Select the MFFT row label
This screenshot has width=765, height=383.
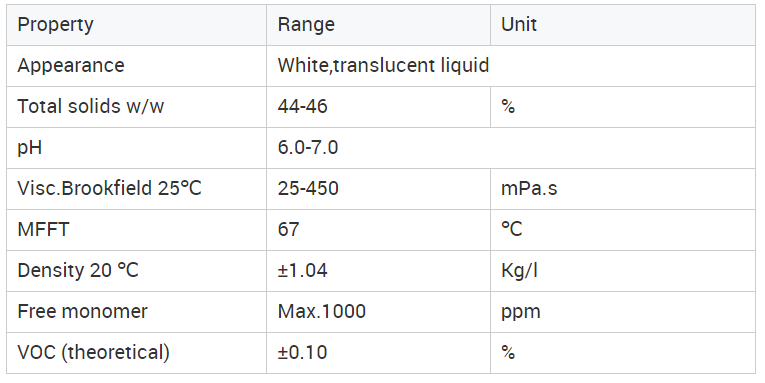pyautogui.click(x=43, y=229)
